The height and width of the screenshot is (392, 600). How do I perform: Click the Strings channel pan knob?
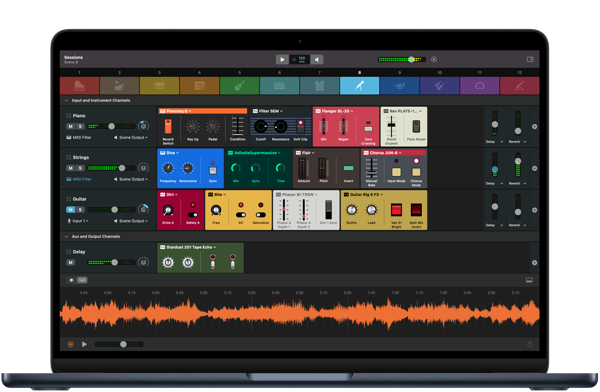pos(143,167)
